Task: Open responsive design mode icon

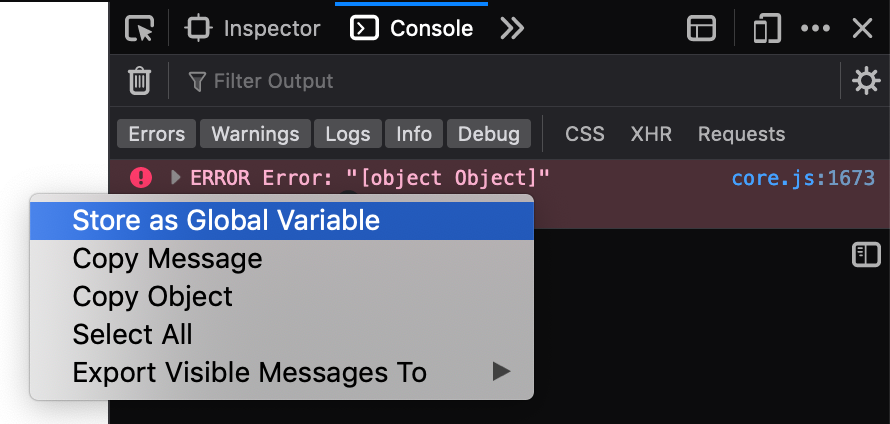Action: [x=767, y=28]
